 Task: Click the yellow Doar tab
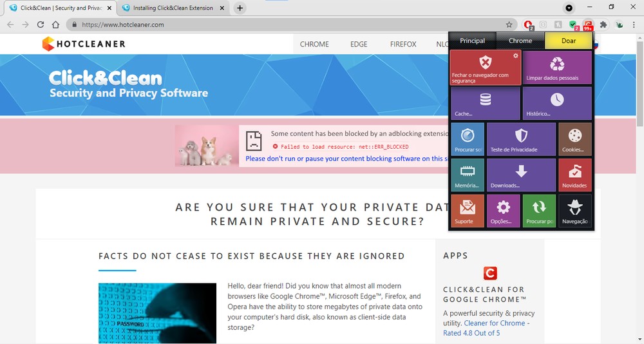pos(569,41)
